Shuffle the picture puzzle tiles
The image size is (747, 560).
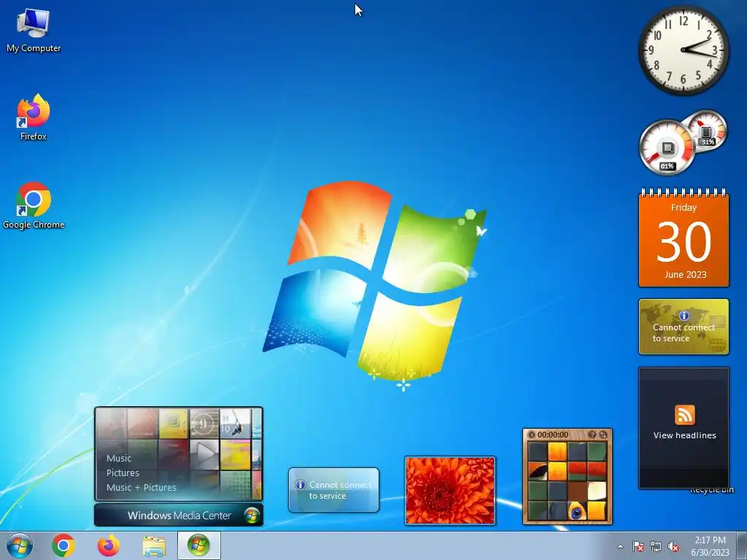pos(603,435)
